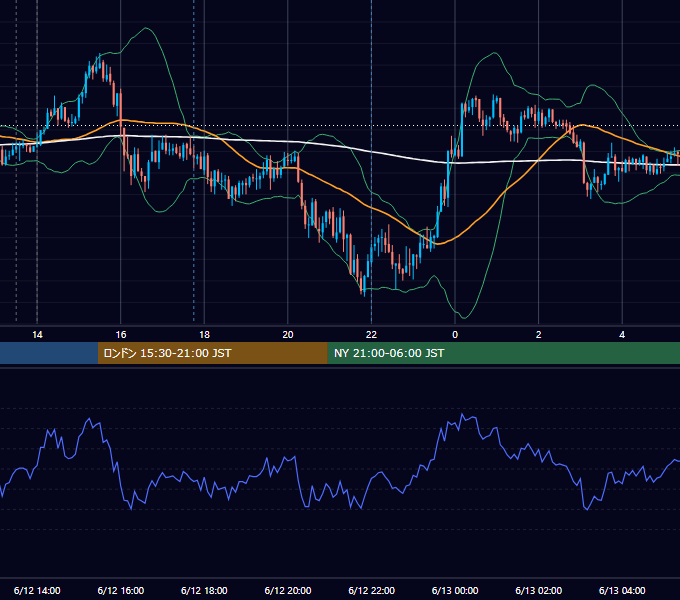Click the 6/12 22:00 date label
The width and height of the screenshot is (680, 600).
(x=372, y=590)
